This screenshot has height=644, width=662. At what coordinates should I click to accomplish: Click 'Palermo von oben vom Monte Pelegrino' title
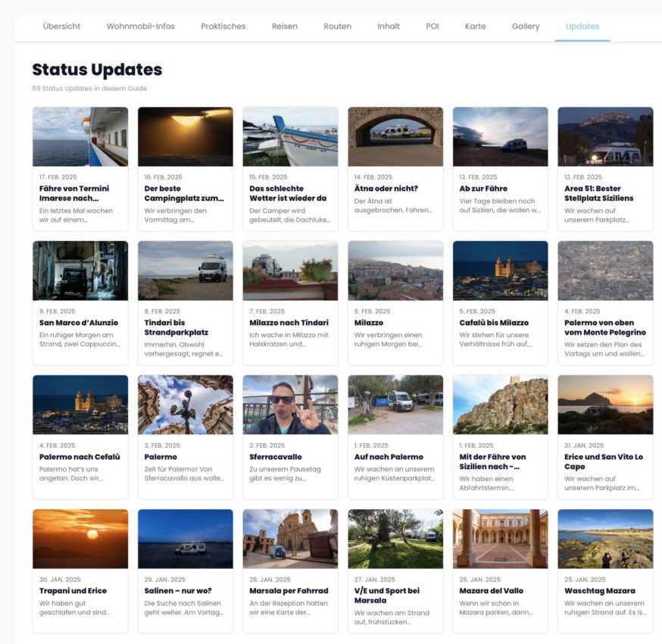604,327
